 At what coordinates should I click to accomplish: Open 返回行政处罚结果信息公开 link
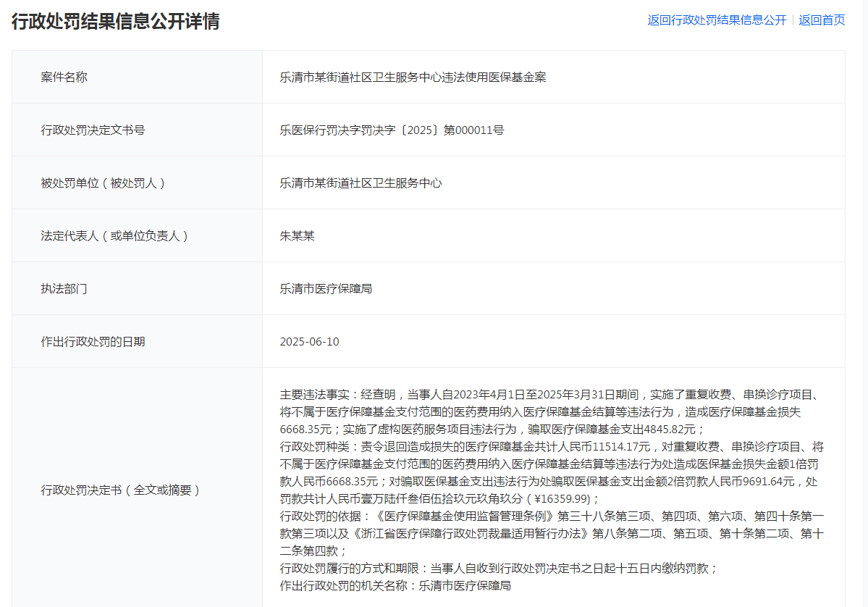tap(717, 20)
